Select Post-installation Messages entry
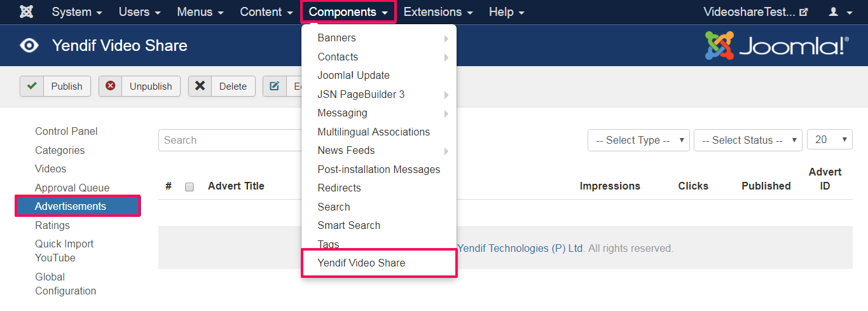 (x=379, y=169)
